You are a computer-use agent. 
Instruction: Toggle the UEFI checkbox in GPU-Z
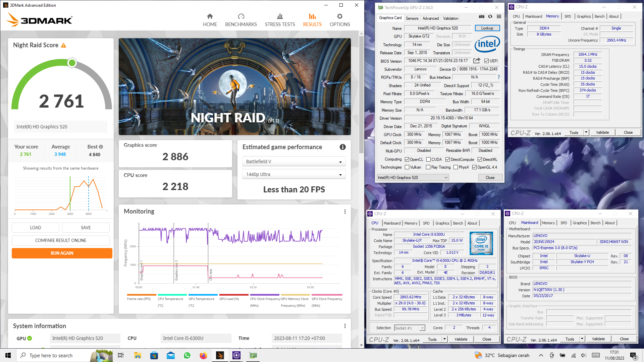coord(486,61)
